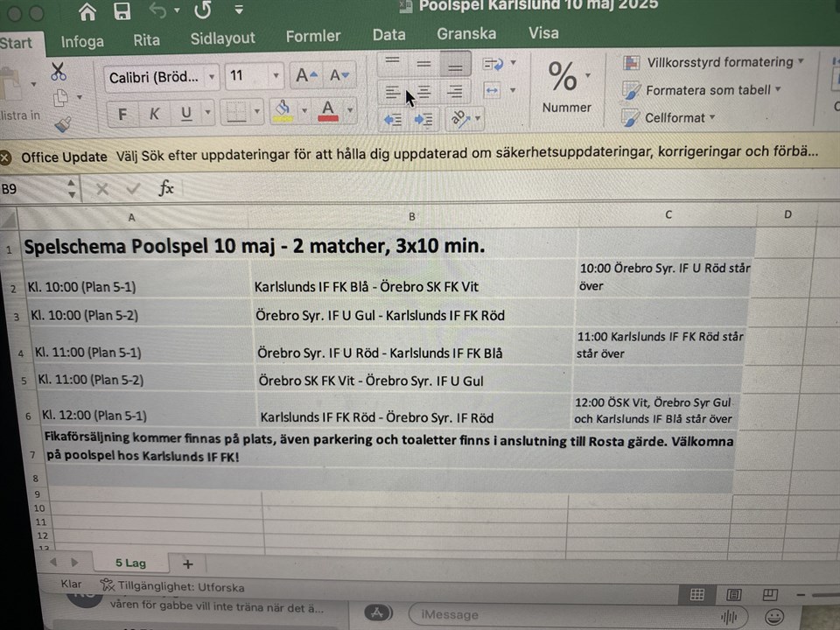Click the Format Painter brush icon
This screenshot has height=630, width=840.
61,124
